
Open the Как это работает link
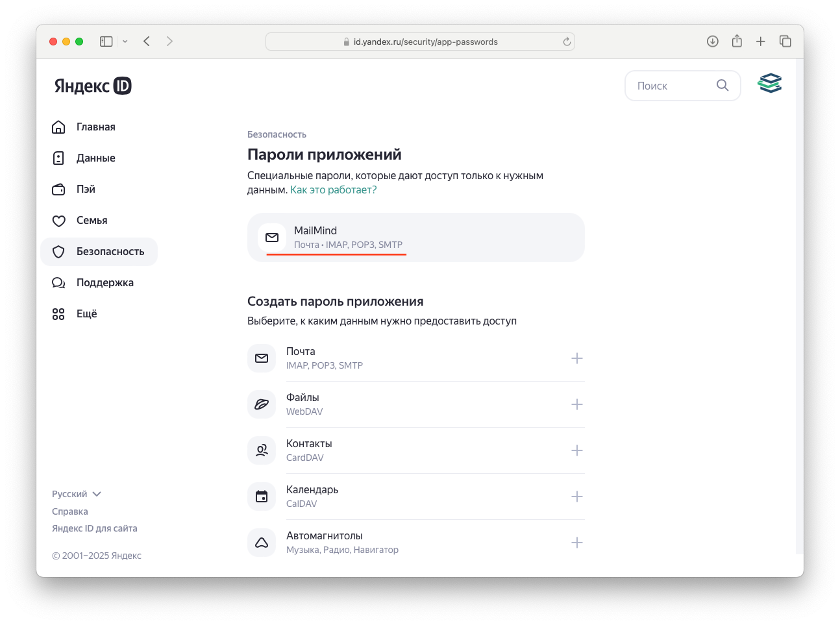(x=333, y=190)
